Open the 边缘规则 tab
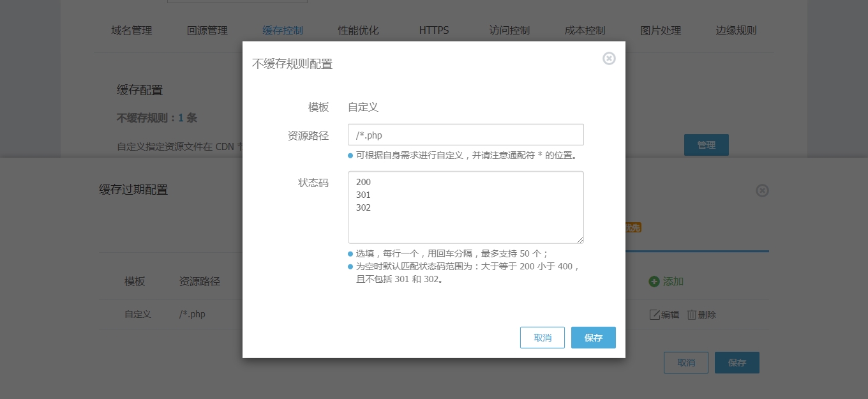 pos(736,31)
